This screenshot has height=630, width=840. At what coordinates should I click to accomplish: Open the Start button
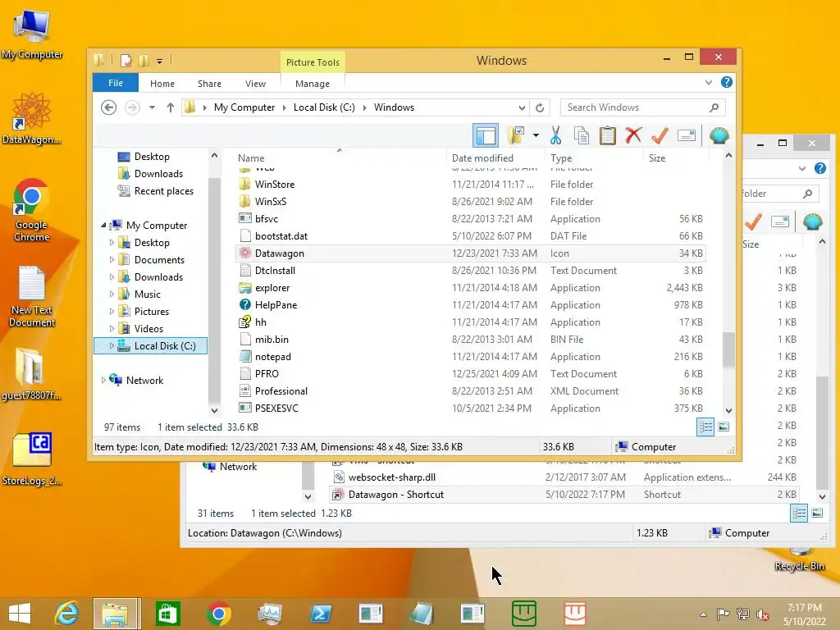[x=20, y=614]
